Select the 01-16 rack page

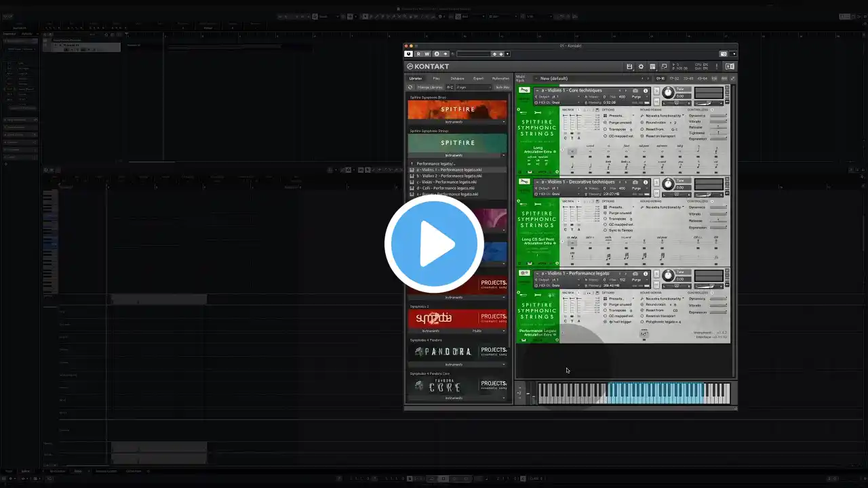(660, 79)
